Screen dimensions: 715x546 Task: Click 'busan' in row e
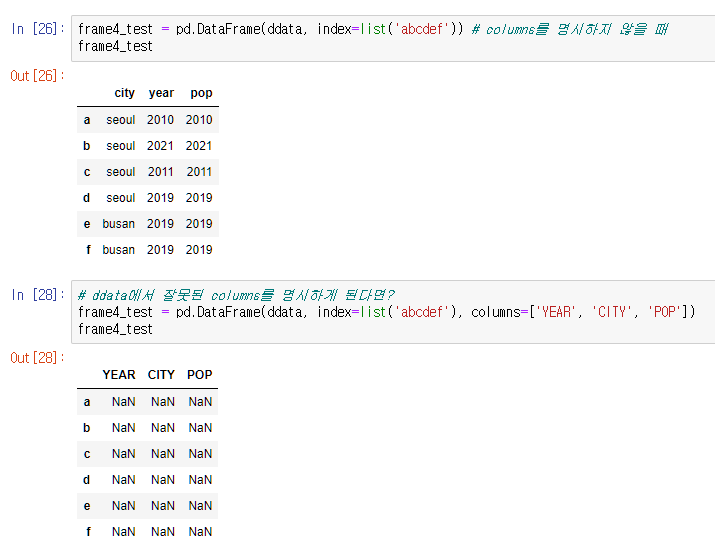click(119, 224)
